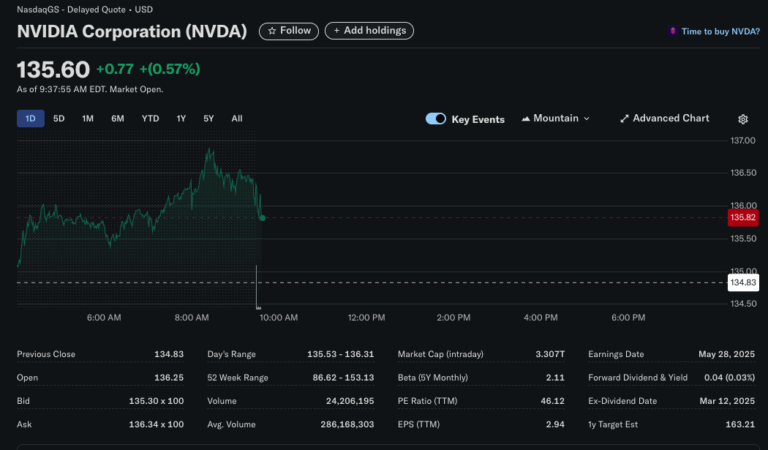Click the 137.00 price axis label

click(x=743, y=141)
